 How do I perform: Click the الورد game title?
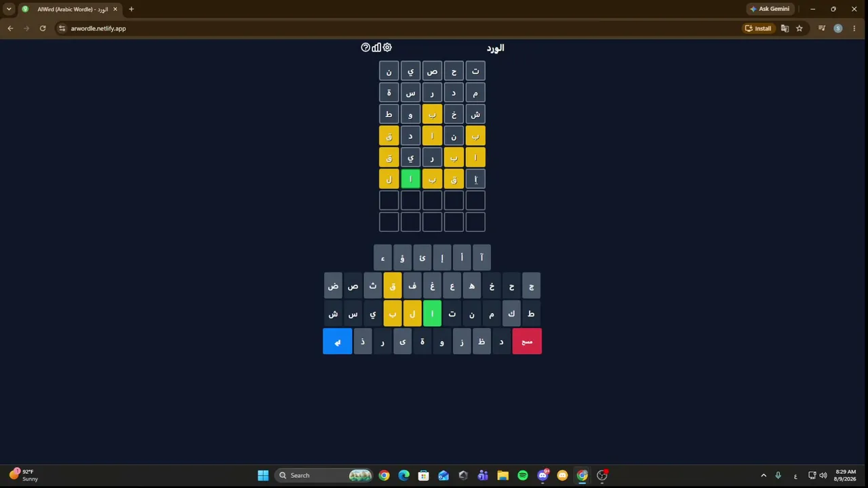point(495,48)
